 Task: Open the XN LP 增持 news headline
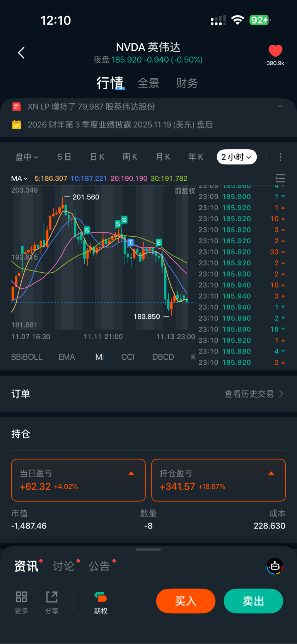91,107
